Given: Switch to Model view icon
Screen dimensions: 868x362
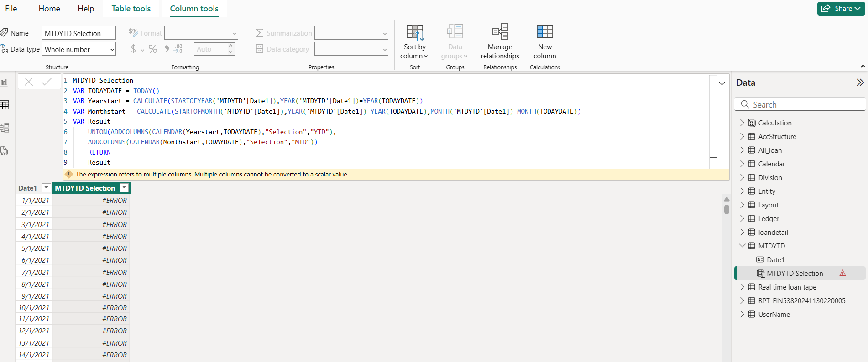Looking at the screenshot, I should [5, 128].
